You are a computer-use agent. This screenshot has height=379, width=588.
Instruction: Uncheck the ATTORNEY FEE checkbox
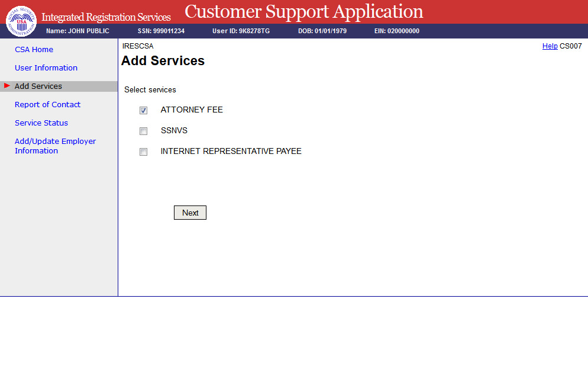tap(143, 111)
